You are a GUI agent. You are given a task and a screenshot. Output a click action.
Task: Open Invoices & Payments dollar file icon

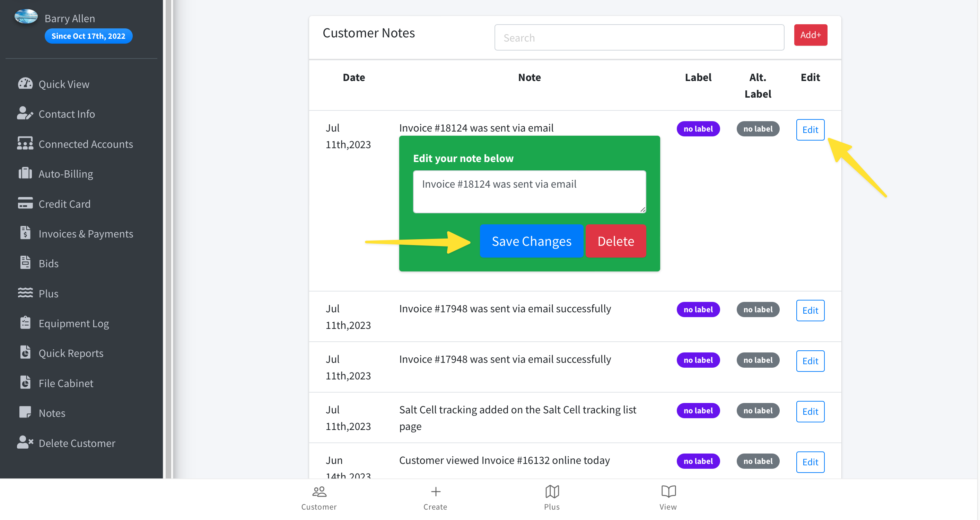click(x=25, y=233)
